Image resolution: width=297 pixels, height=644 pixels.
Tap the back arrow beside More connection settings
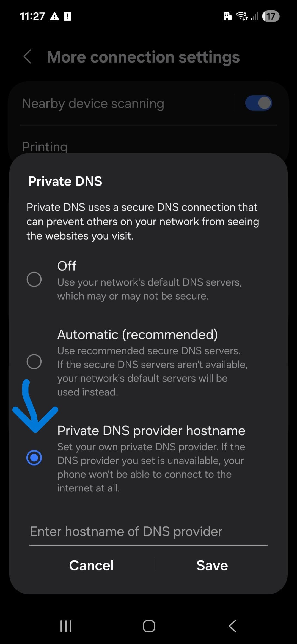[28, 57]
